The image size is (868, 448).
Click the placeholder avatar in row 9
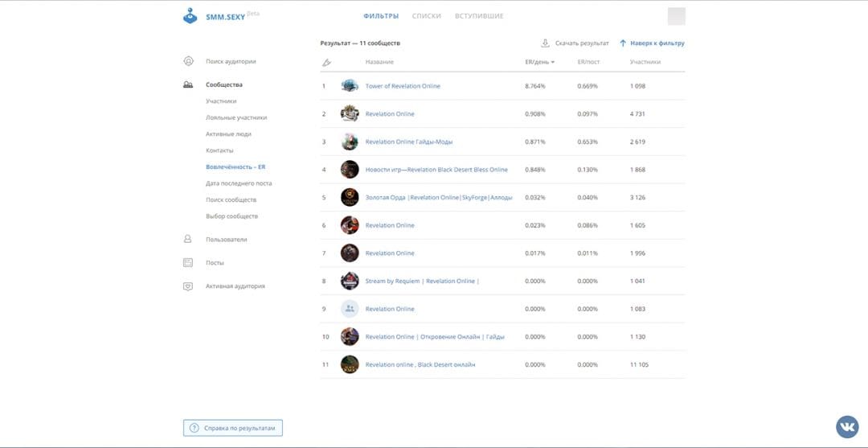point(350,308)
